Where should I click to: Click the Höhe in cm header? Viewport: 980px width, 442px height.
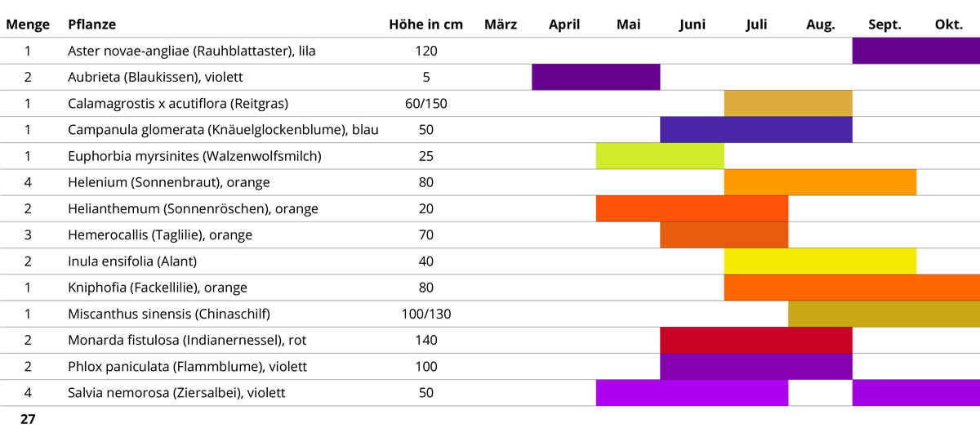pyautogui.click(x=425, y=25)
